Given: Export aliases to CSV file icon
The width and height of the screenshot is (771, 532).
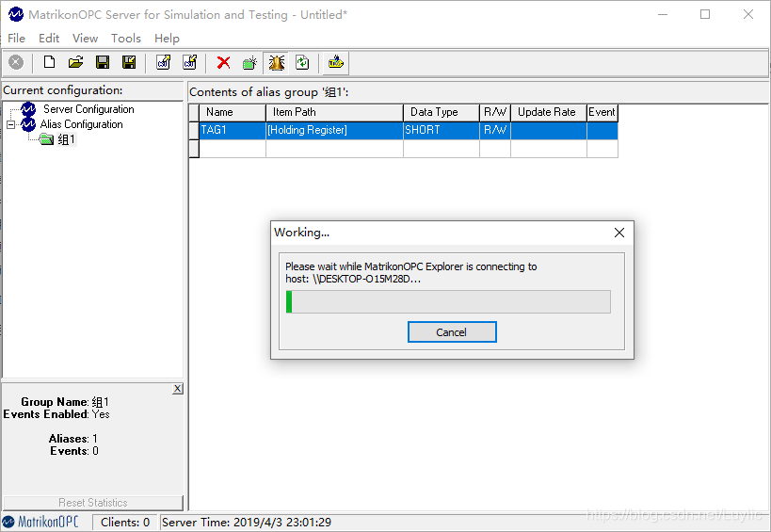Looking at the screenshot, I should click(163, 62).
